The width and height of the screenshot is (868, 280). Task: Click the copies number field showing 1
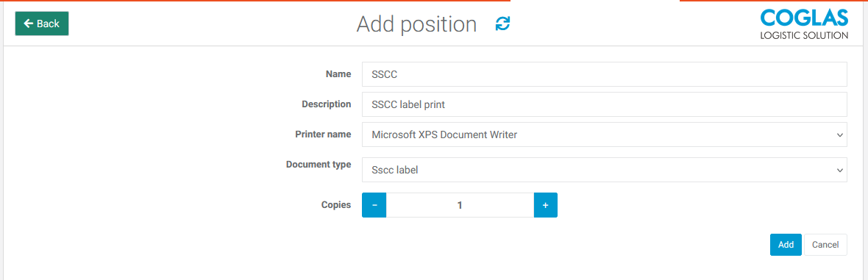[460, 205]
